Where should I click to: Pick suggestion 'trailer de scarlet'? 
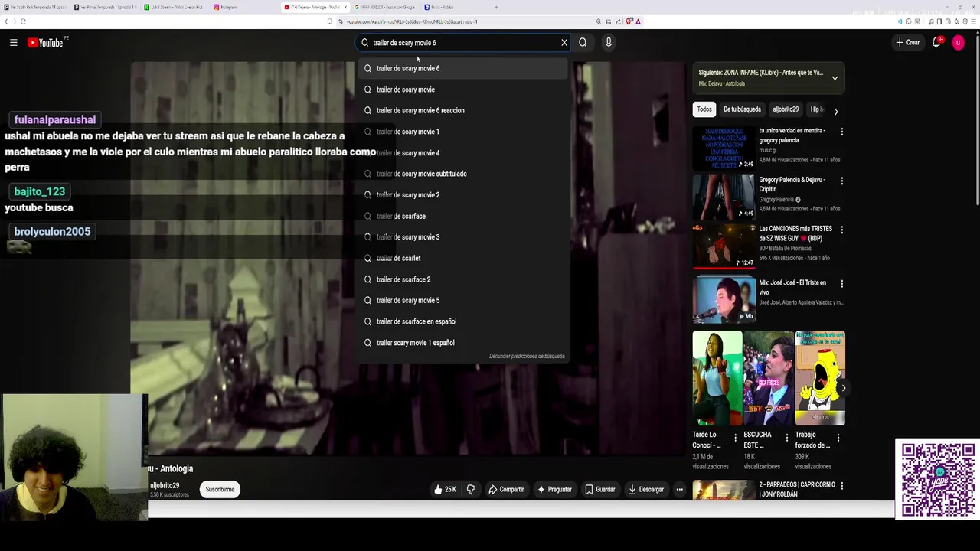(464, 258)
